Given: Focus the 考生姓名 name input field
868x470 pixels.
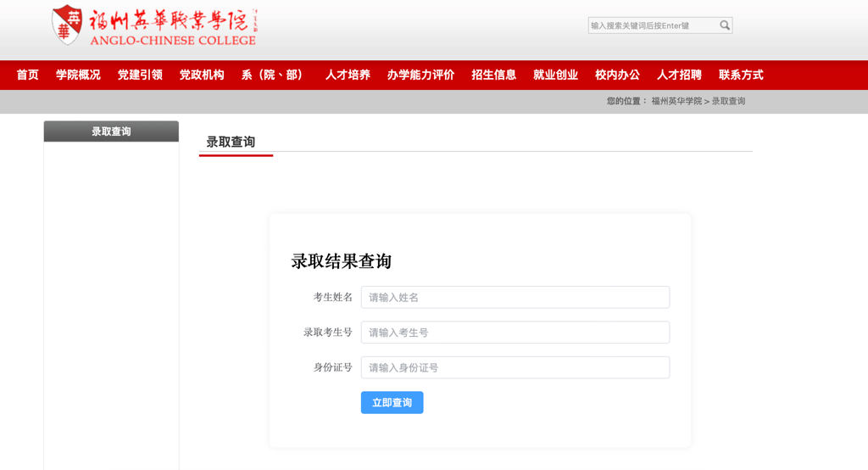Looking at the screenshot, I should pos(515,297).
